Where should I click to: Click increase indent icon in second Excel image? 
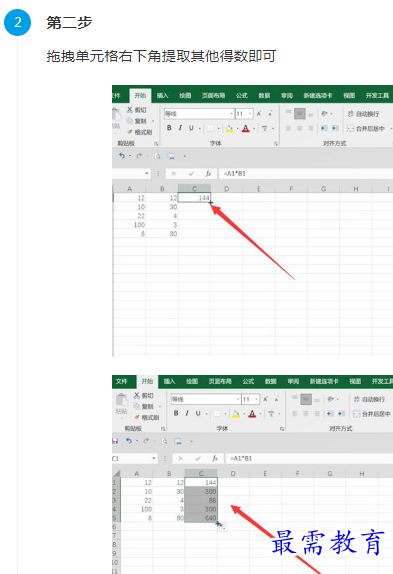coord(341,413)
